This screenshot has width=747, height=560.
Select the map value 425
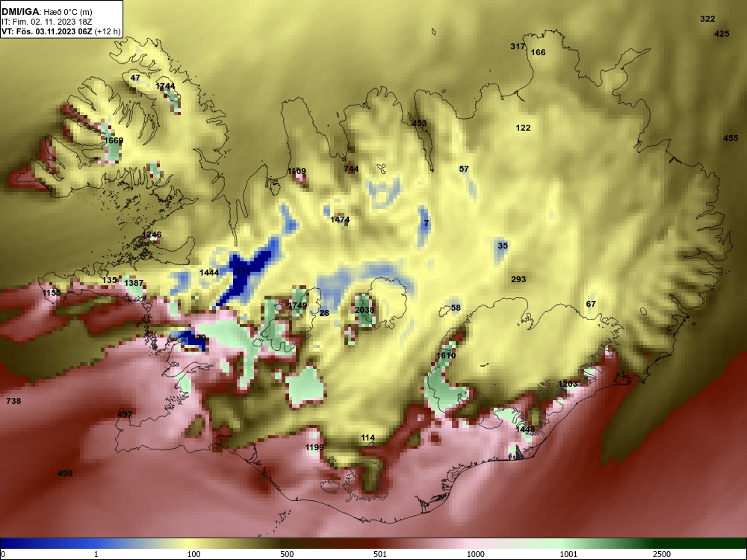pos(722,34)
